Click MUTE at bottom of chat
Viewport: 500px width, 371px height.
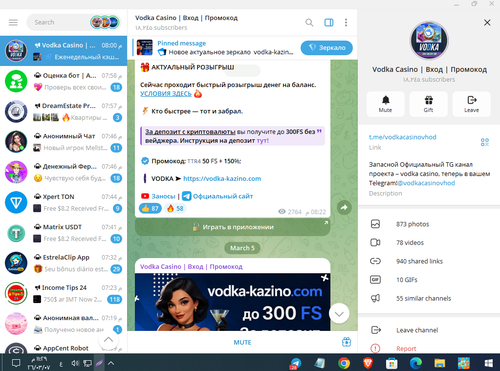[242, 342]
